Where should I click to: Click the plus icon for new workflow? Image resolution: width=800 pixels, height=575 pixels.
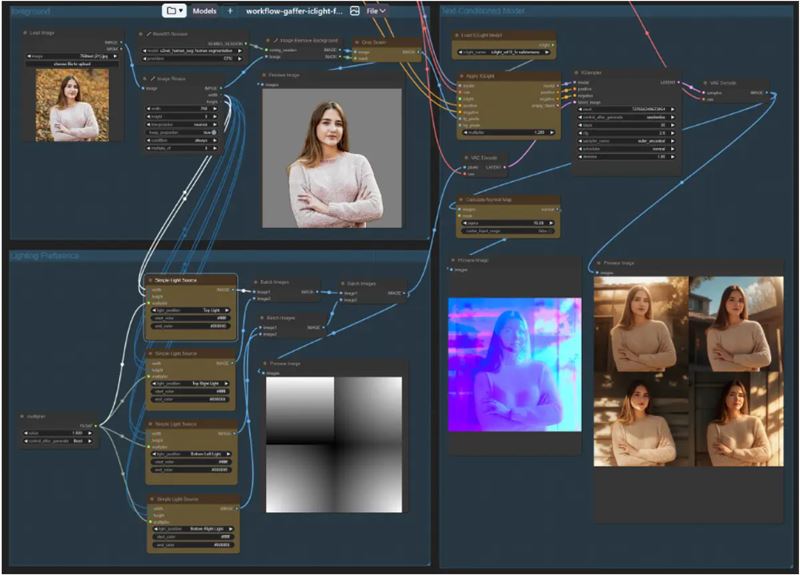[230, 11]
